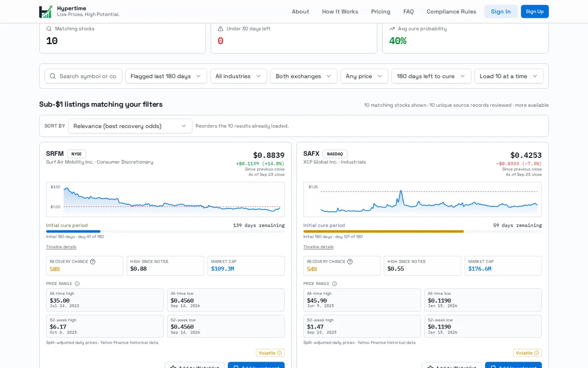Click the SAFX price $0.4253
The image size is (588, 368).
[x=526, y=155]
